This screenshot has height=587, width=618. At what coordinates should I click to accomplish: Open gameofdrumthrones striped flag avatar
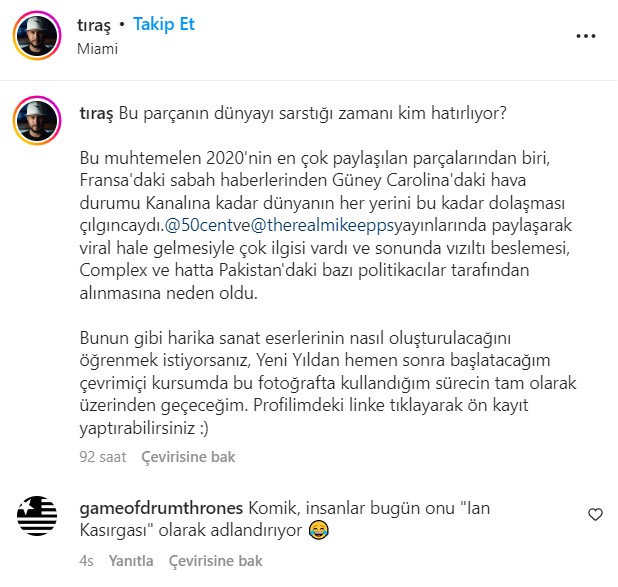tap(37, 516)
